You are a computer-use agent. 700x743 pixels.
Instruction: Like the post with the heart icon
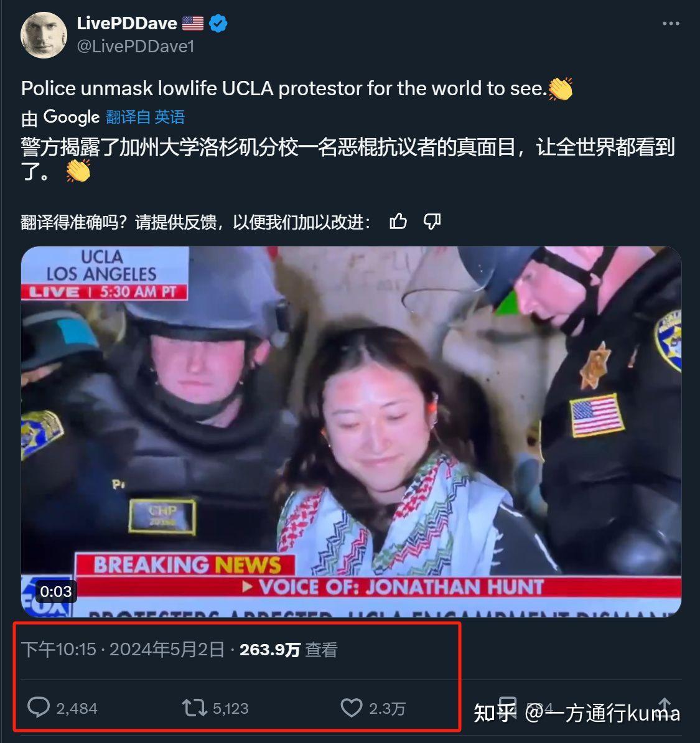point(352,708)
